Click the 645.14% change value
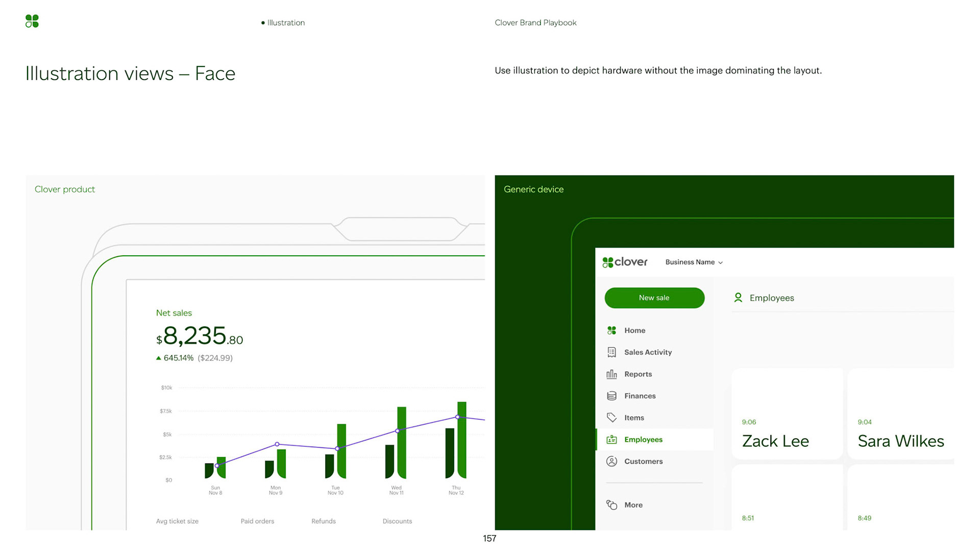Image resolution: width=980 pixels, height=551 pixels. [x=179, y=358]
